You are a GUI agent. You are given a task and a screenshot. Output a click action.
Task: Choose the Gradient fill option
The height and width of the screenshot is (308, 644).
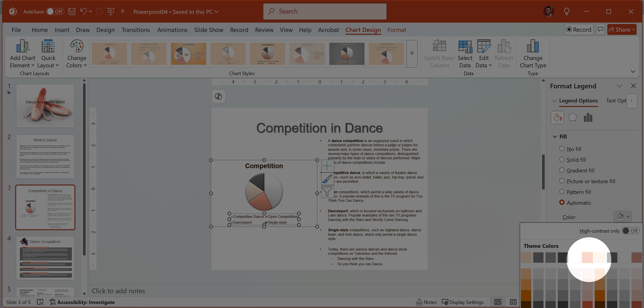562,170
